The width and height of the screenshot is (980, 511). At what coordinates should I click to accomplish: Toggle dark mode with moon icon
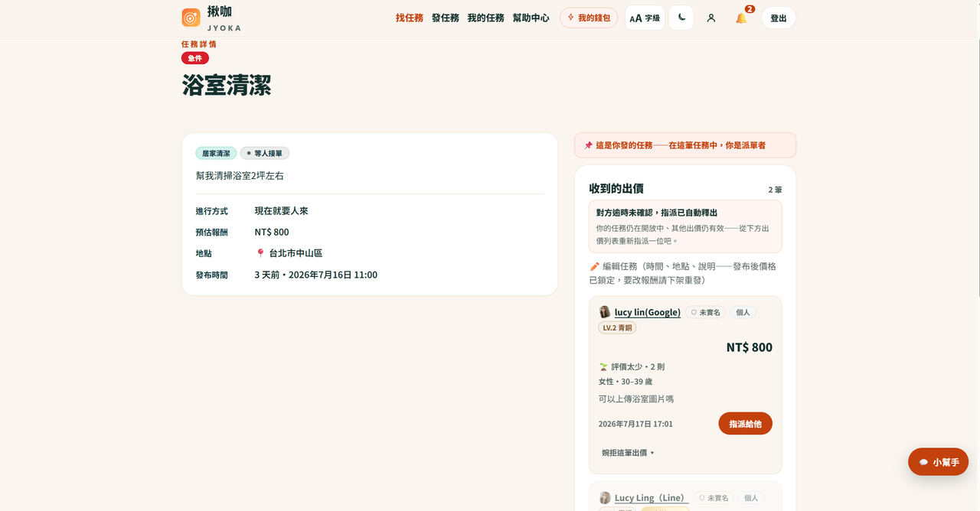point(681,18)
